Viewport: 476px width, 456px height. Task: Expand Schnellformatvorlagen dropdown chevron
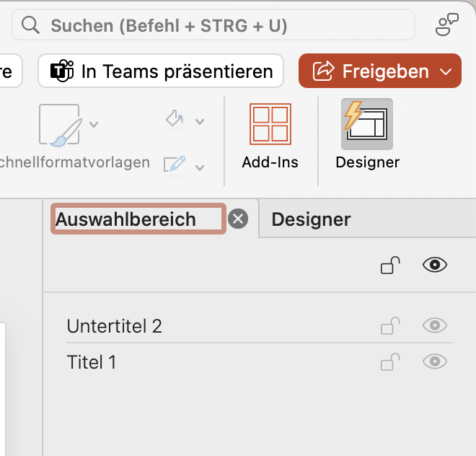pos(94,124)
